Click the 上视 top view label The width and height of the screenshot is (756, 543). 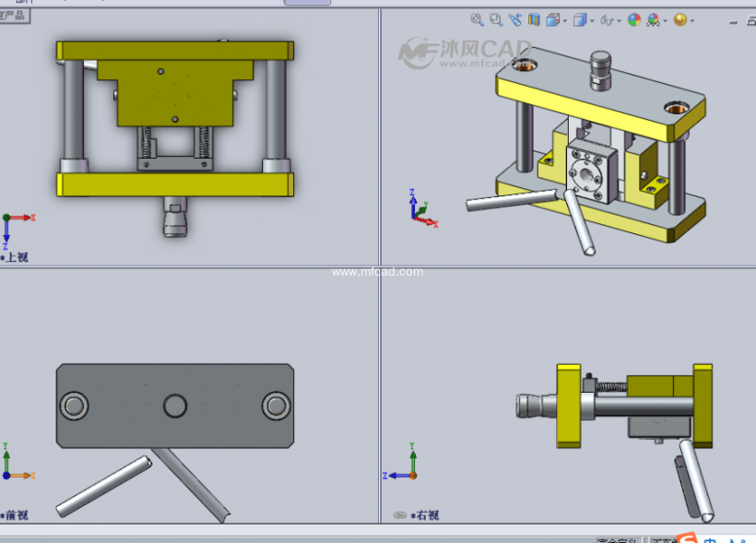click(x=17, y=257)
